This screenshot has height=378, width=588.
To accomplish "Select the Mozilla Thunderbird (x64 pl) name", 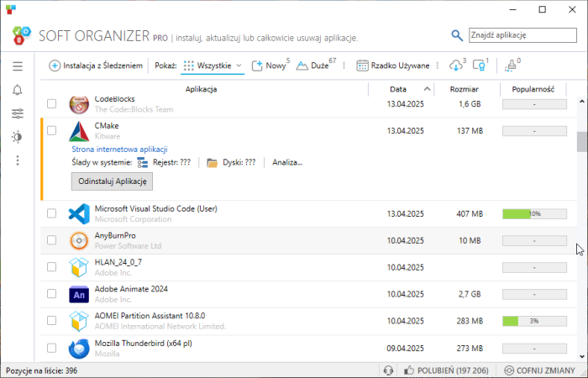I will pos(144,343).
